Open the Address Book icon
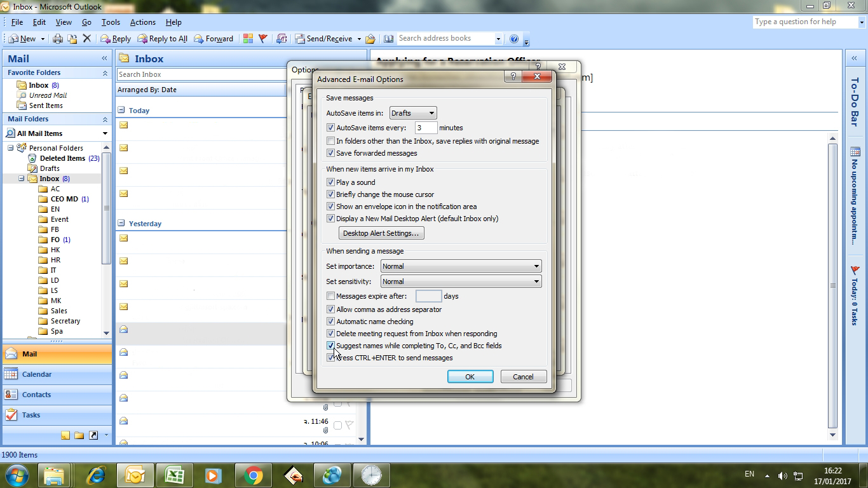This screenshot has height=488, width=868. [388, 38]
